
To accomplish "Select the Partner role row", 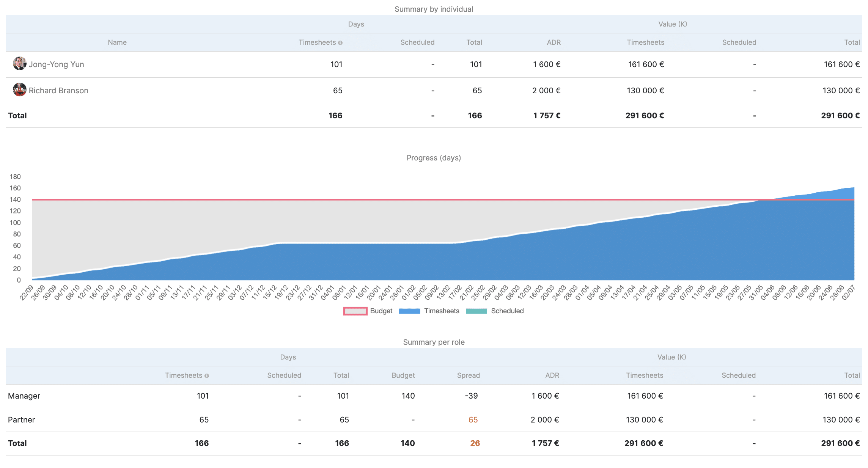I will [x=21, y=420].
